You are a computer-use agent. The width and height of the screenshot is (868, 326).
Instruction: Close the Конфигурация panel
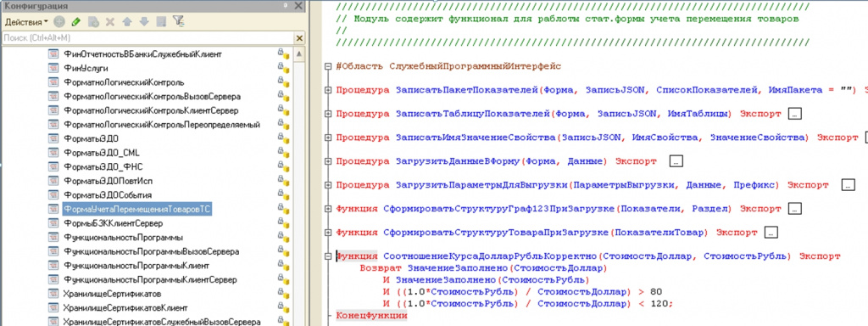click(x=299, y=6)
